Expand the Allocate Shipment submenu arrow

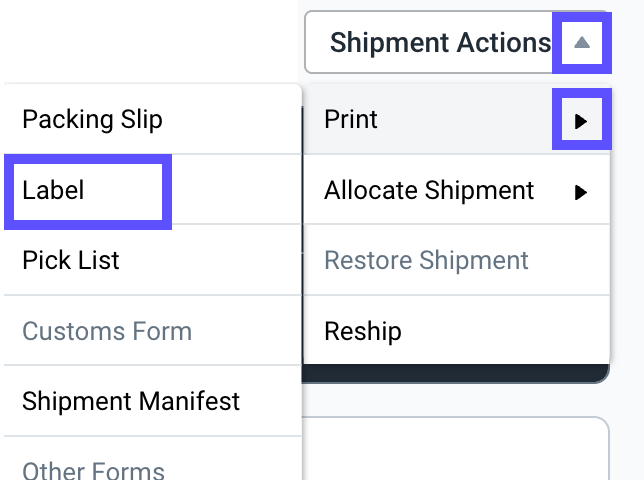coord(581,192)
